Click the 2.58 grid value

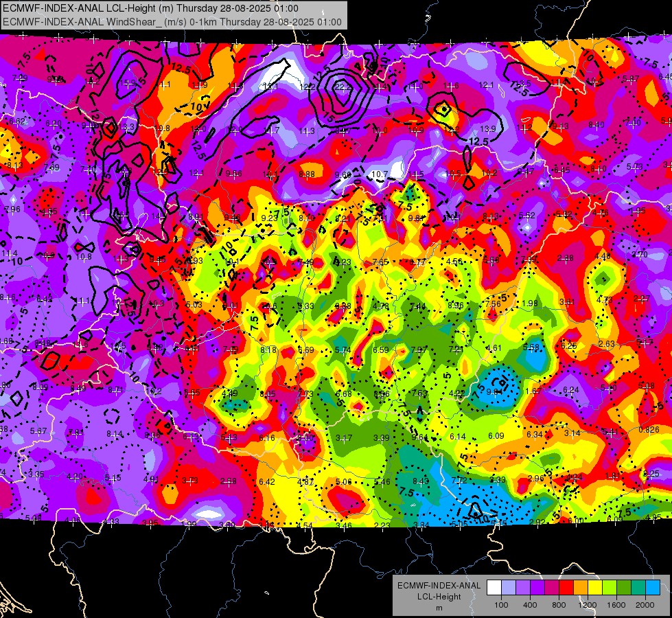coord(229,481)
